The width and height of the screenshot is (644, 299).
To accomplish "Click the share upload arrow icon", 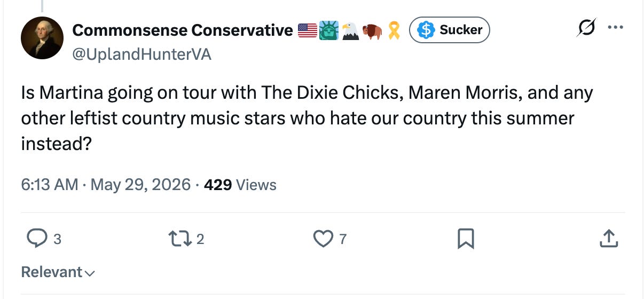I will [x=608, y=239].
